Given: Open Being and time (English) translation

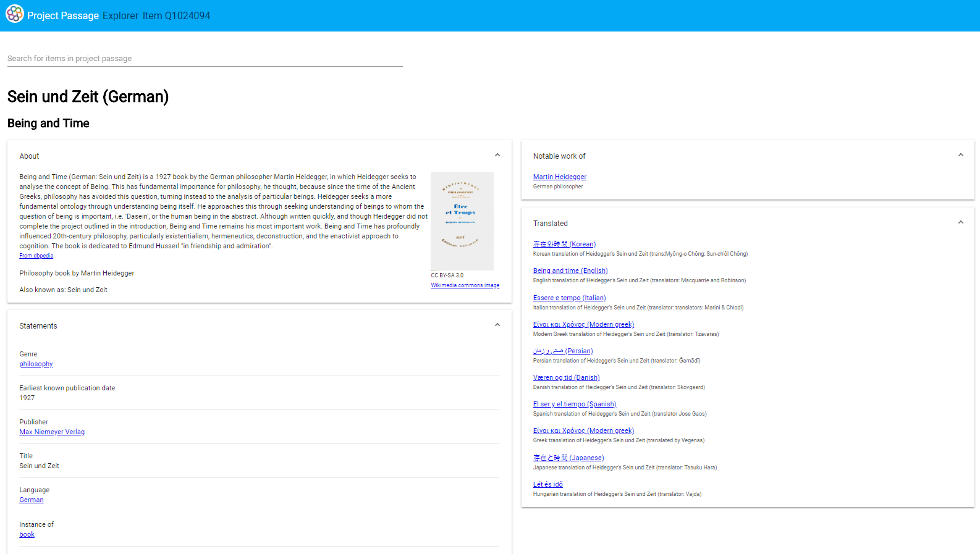Looking at the screenshot, I should pyautogui.click(x=570, y=271).
